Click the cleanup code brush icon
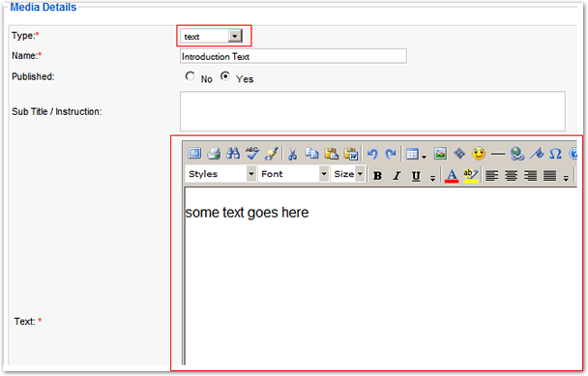Screen dimensions: 588x376 coord(271,154)
